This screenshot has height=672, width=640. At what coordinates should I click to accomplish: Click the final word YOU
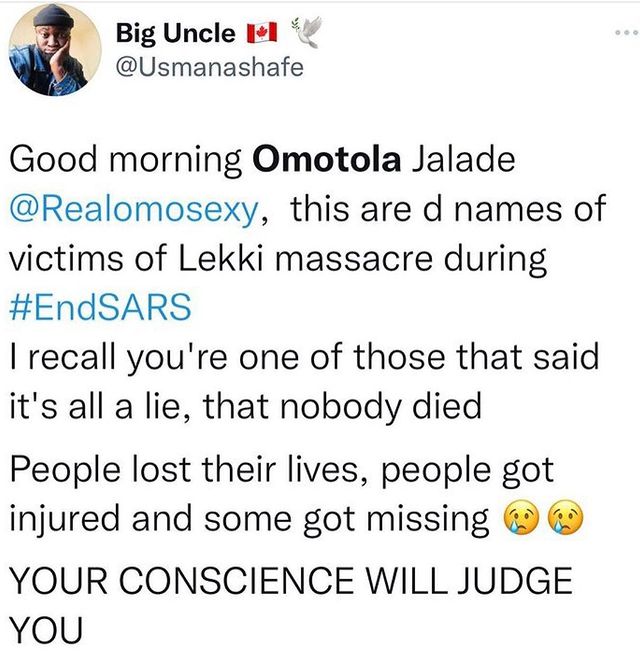click(x=42, y=629)
